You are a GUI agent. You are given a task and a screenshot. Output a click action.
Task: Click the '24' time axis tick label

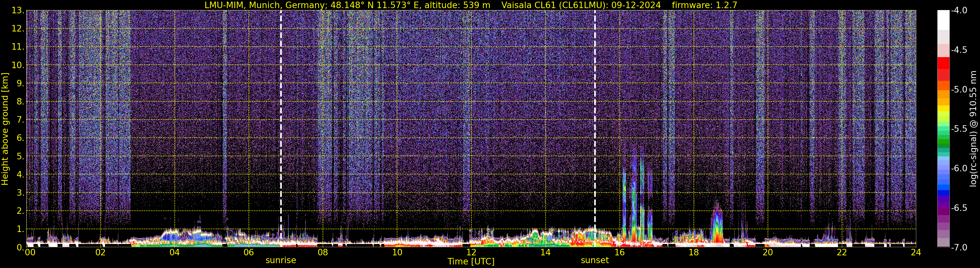click(x=916, y=253)
